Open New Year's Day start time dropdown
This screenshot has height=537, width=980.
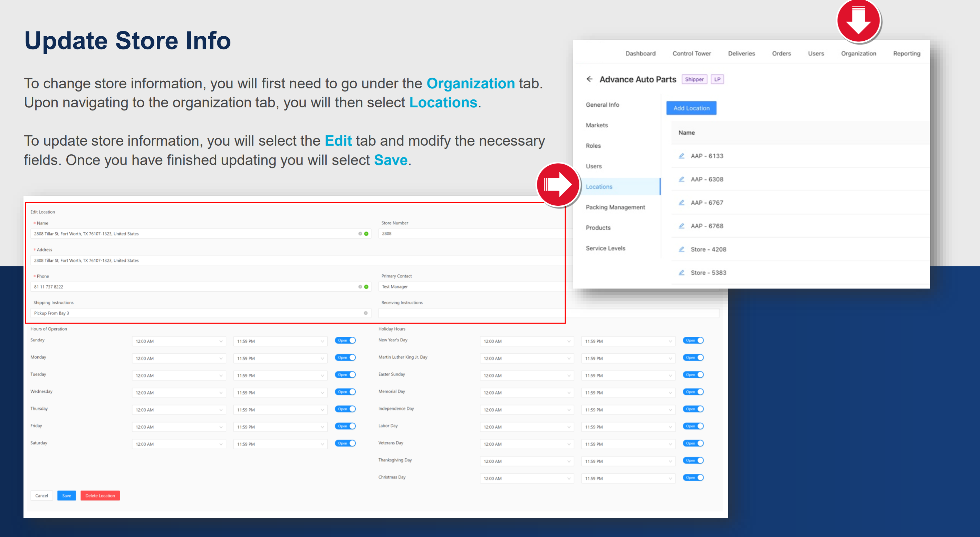pos(527,341)
